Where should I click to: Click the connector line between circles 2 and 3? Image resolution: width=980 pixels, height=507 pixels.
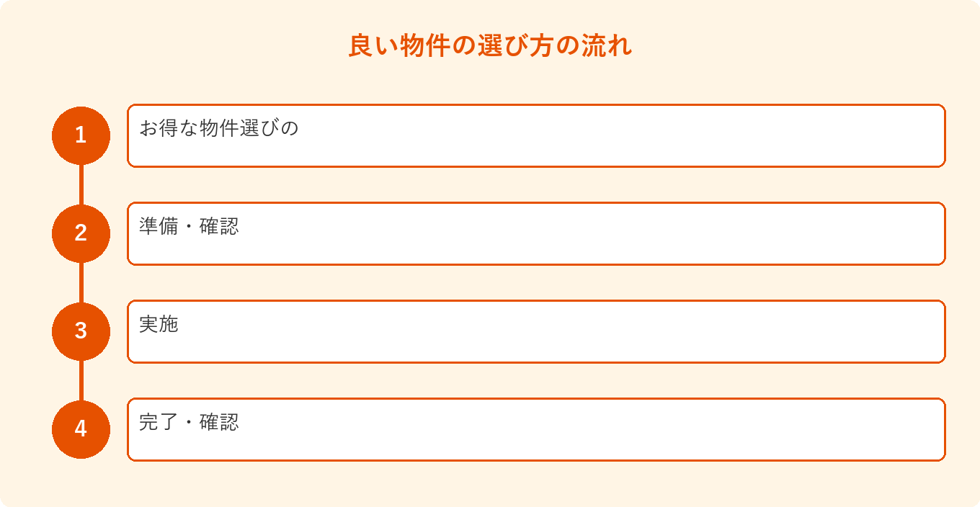coord(81,282)
